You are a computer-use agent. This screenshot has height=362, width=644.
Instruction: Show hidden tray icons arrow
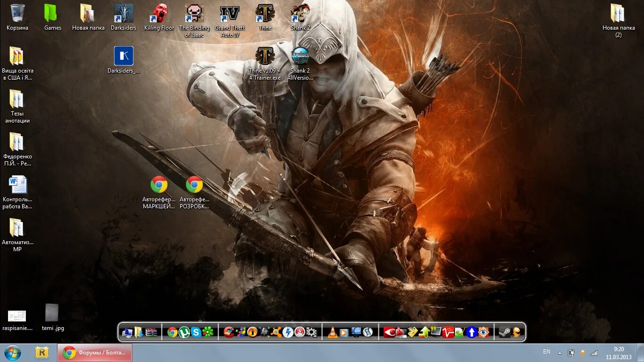560,353
